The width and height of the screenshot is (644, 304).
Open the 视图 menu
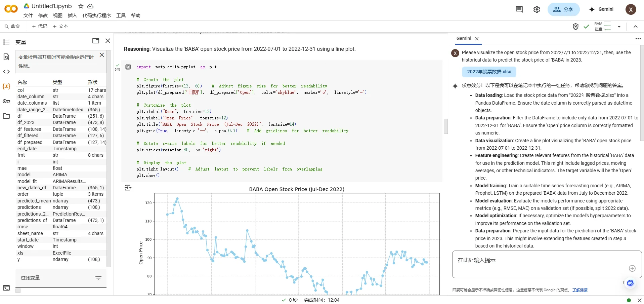[58, 15]
